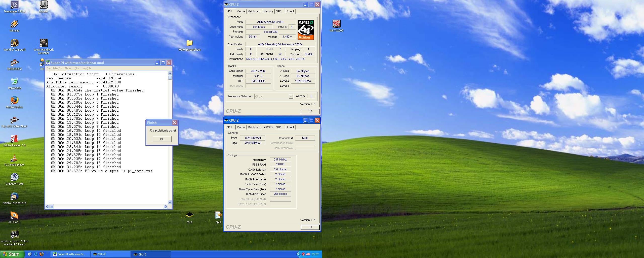Expand hidden system tray icons
The width and height of the screenshot is (644, 258).
pyautogui.click(x=298, y=254)
